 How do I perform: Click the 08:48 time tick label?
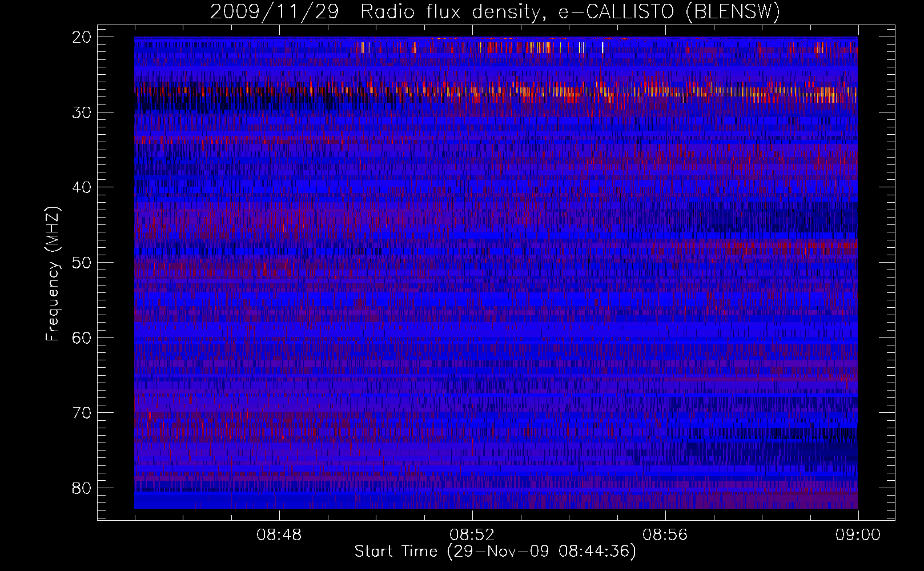[x=279, y=535]
